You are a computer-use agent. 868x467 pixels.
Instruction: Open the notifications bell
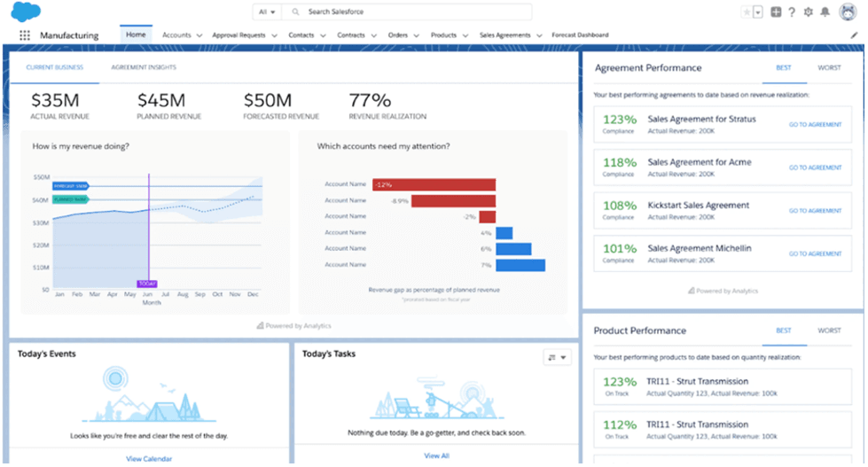pyautogui.click(x=825, y=12)
